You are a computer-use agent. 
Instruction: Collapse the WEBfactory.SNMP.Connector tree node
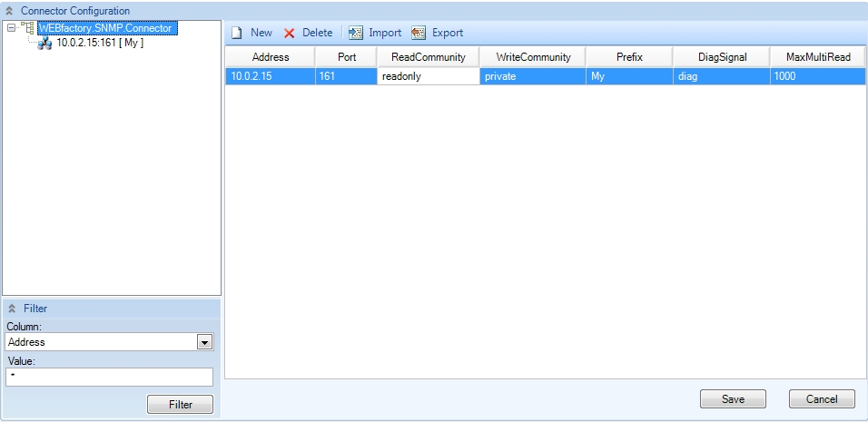(12, 27)
